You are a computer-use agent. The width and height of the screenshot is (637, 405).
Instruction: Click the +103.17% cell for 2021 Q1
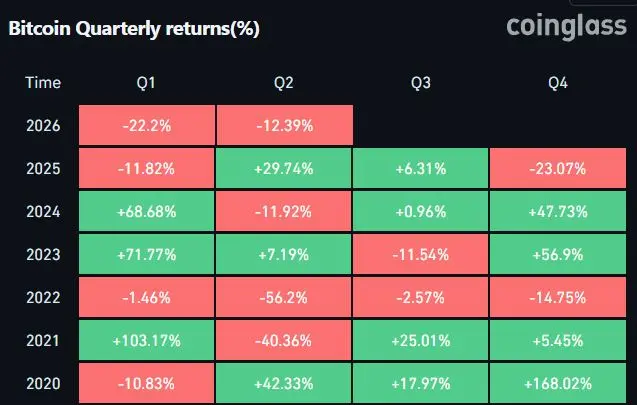147,340
